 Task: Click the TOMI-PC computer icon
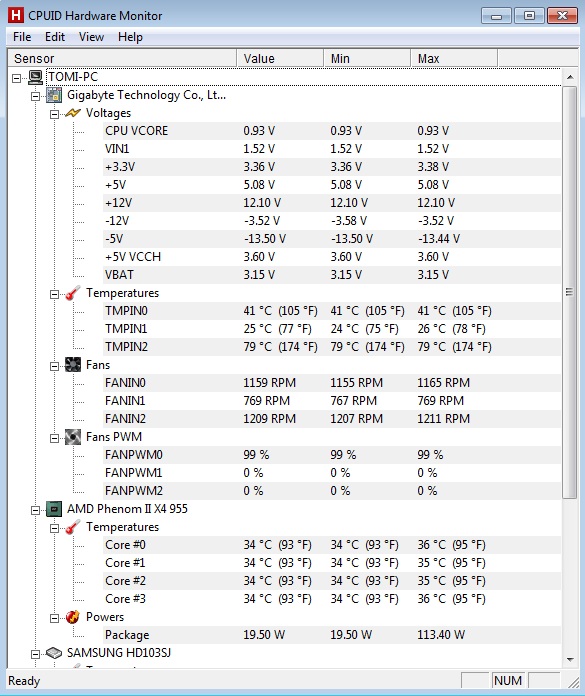36,77
